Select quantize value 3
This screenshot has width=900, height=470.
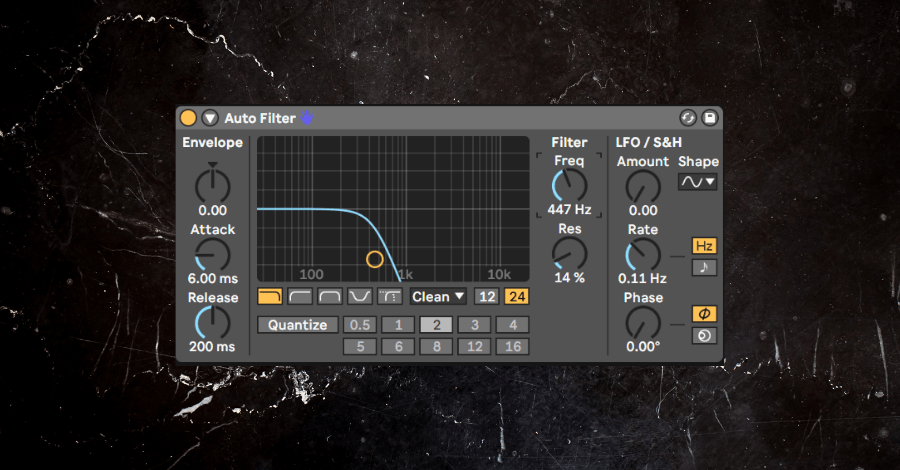point(475,325)
